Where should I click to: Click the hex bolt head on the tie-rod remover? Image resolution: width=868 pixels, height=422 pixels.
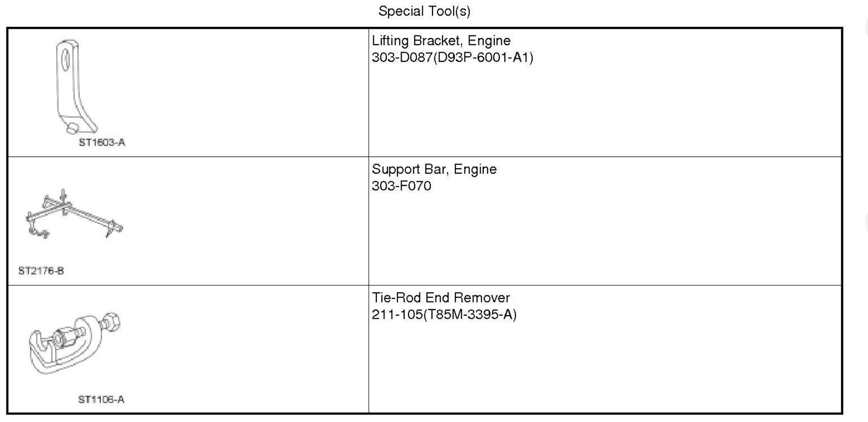pos(112,322)
